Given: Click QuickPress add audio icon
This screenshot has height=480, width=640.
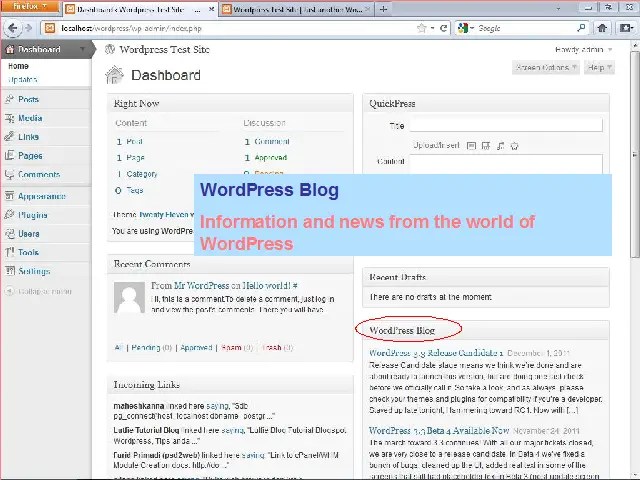Looking at the screenshot, I should pyautogui.click(x=500, y=146).
